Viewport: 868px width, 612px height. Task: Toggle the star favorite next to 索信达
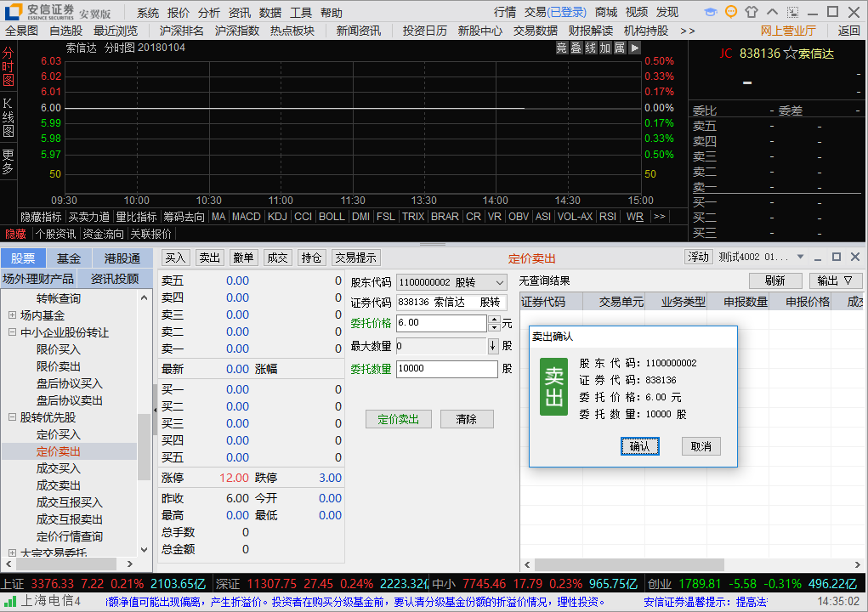click(x=791, y=54)
